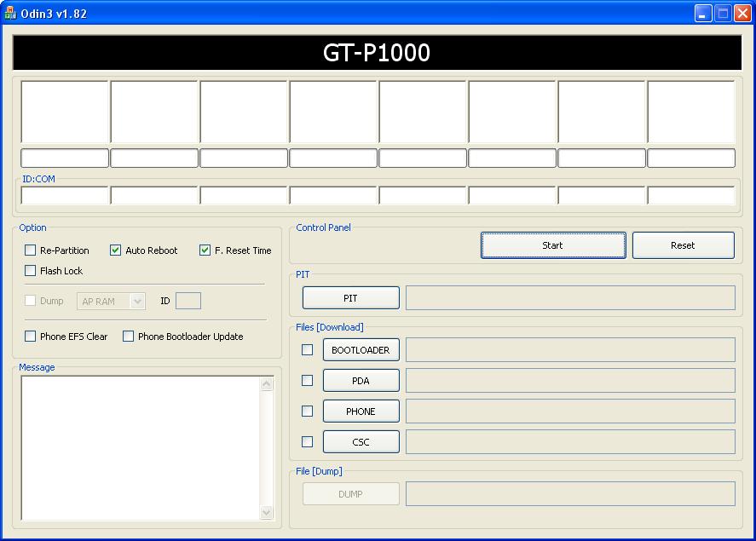Click the Message scrollbar up arrow
Screen dimensions: 756x541
(x=267, y=384)
